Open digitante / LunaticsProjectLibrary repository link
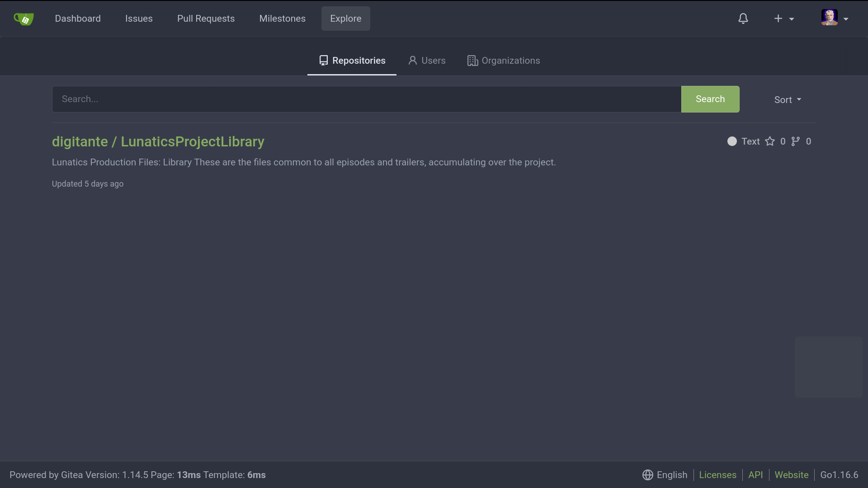The height and width of the screenshot is (488, 868). (x=158, y=141)
